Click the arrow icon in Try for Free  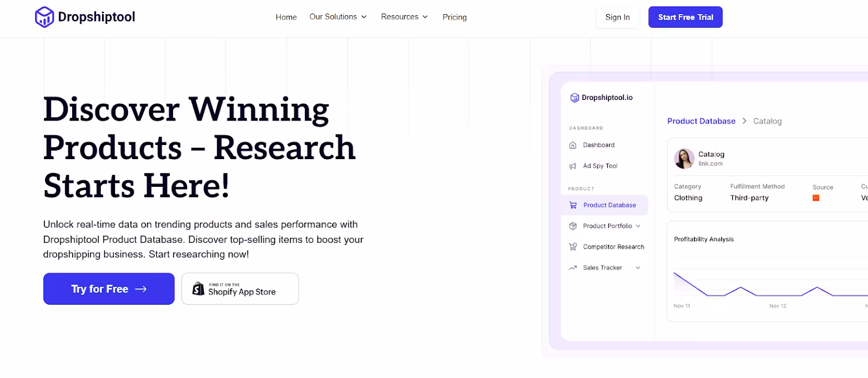tap(141, 289)
